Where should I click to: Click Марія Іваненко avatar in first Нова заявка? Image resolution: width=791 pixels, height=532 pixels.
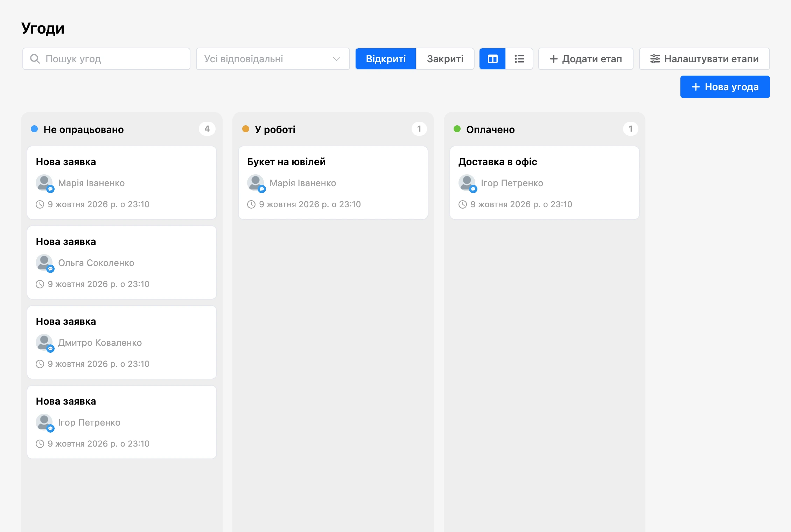point(44,183)
